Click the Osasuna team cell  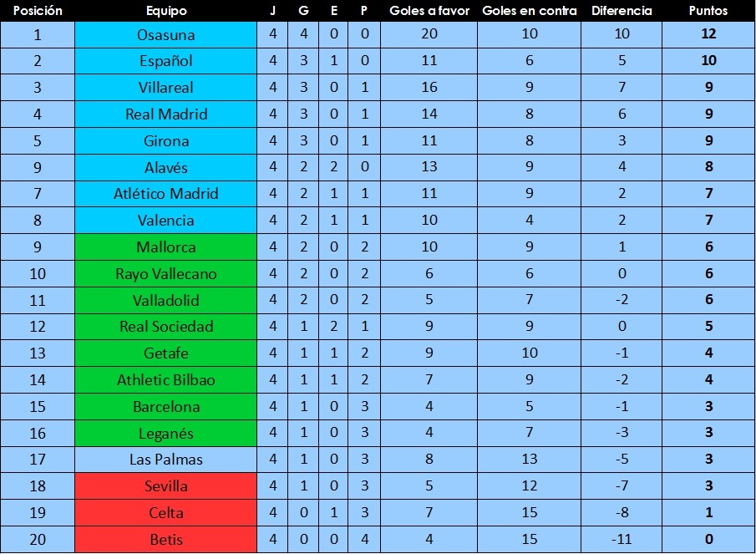coord(166,35)
